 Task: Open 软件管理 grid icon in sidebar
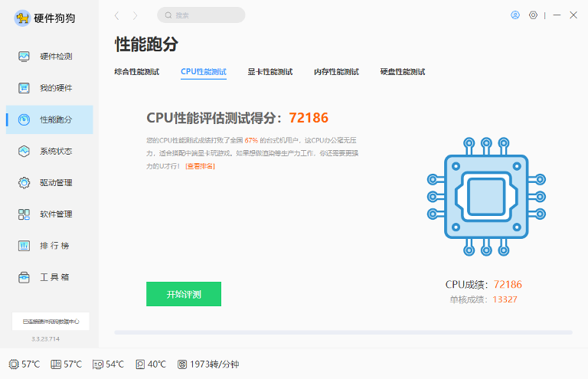pos(24,214)
